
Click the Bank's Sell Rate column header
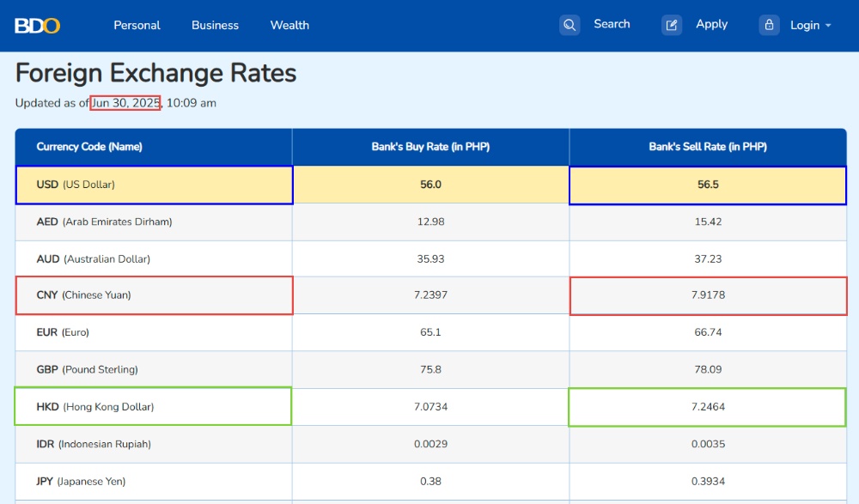coord(708,147)
